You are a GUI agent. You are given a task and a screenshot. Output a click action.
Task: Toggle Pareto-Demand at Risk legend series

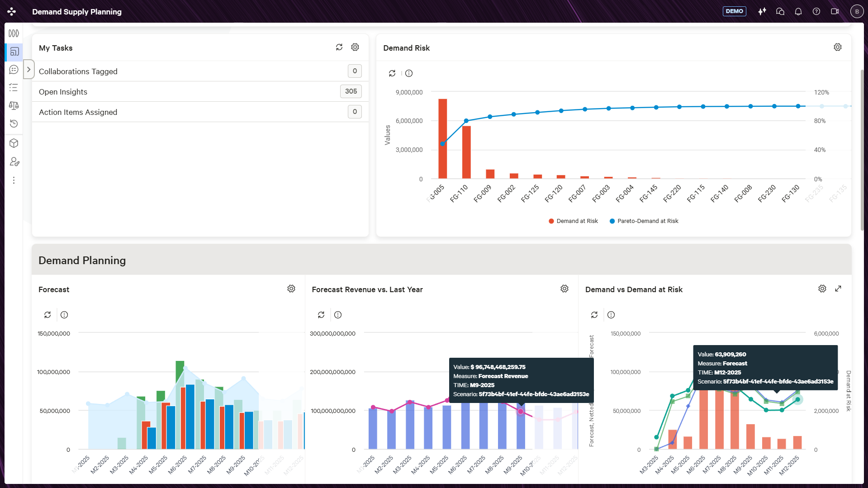(644, 221)
